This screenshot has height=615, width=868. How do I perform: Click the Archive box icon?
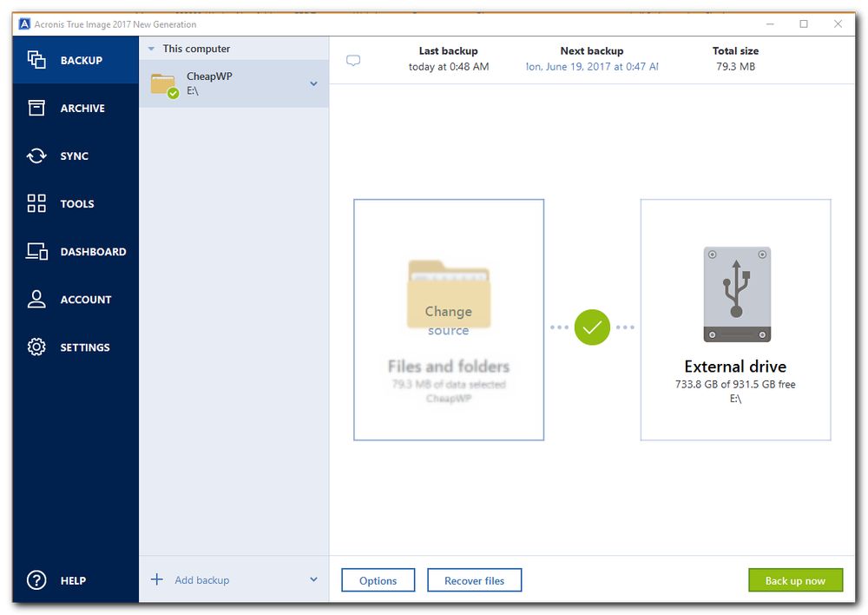click(x=36, y=108)
